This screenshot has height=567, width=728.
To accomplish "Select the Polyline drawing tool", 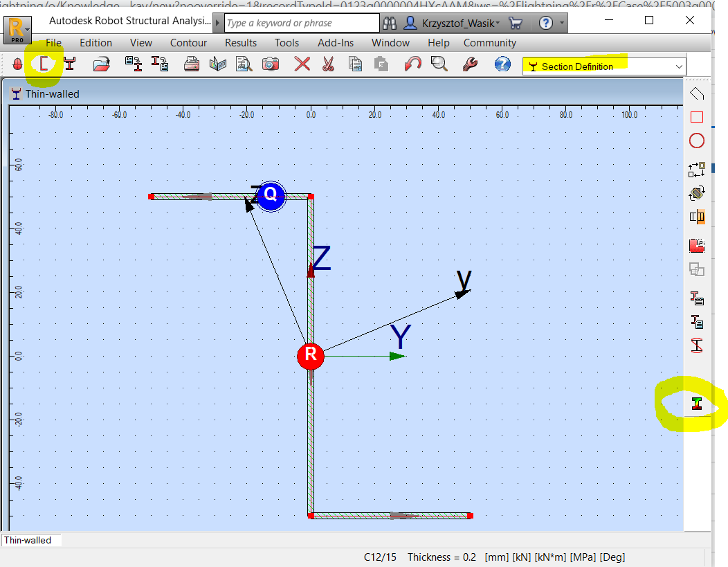I will [x=697, y=93].
